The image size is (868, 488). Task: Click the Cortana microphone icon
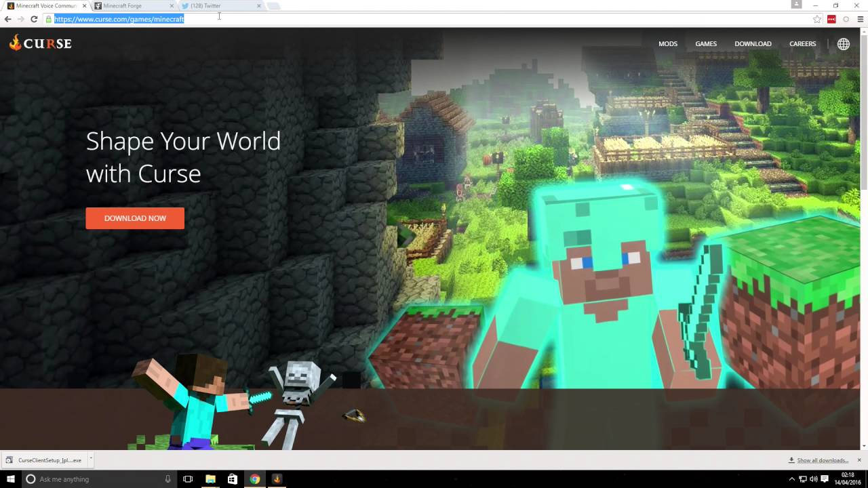(x=168, y=479)
